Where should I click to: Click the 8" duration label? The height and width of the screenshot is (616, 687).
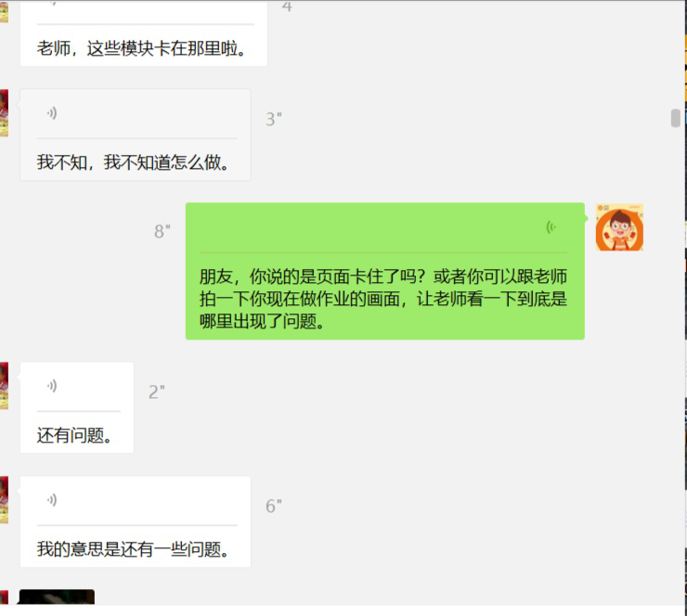point(162,232)
